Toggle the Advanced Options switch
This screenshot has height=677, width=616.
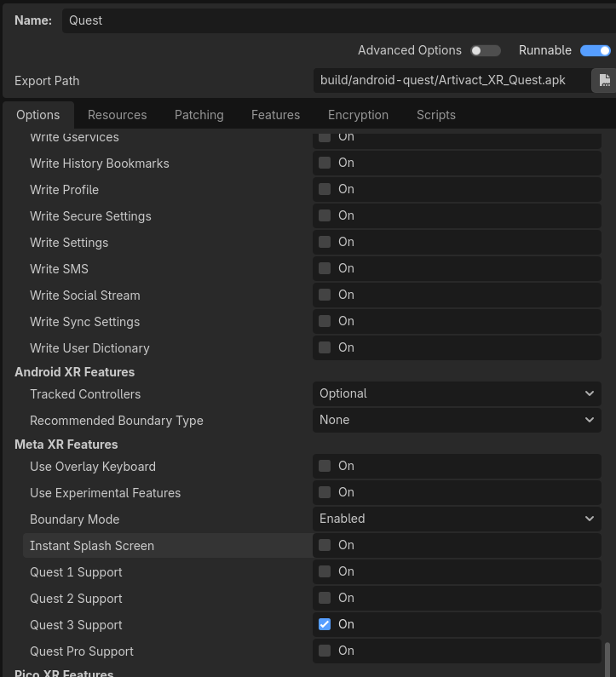[x=486, y=51]
